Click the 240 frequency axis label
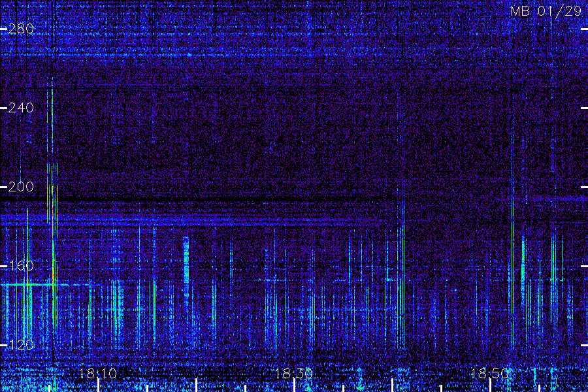Screen dimensions: 588x392 (x=21, y=108)
